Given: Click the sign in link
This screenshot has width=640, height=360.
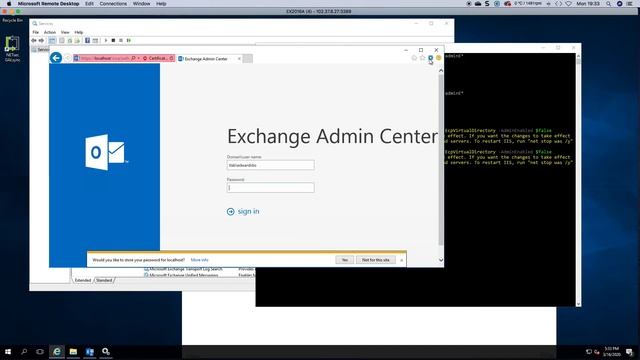Looking at the screenshot, I should click(x=248, y=211).
